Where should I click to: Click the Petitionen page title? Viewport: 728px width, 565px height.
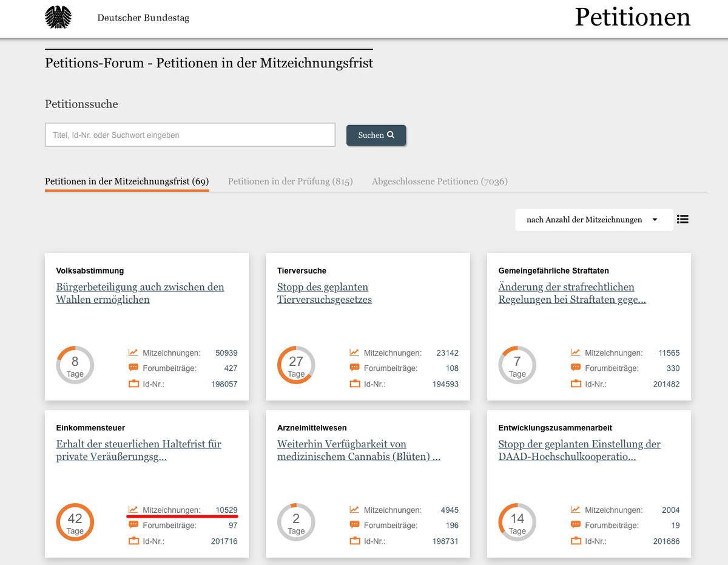tap(633, 18)
